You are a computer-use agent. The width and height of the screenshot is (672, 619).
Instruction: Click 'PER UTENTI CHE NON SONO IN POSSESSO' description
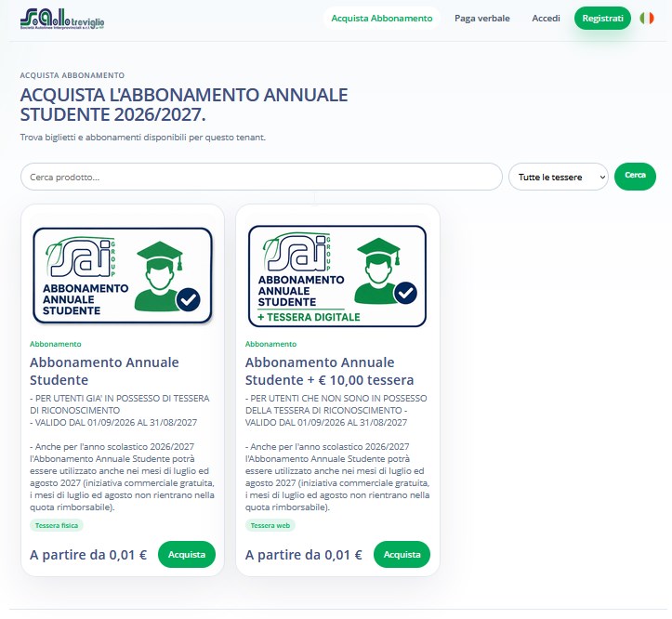point(336,404)
